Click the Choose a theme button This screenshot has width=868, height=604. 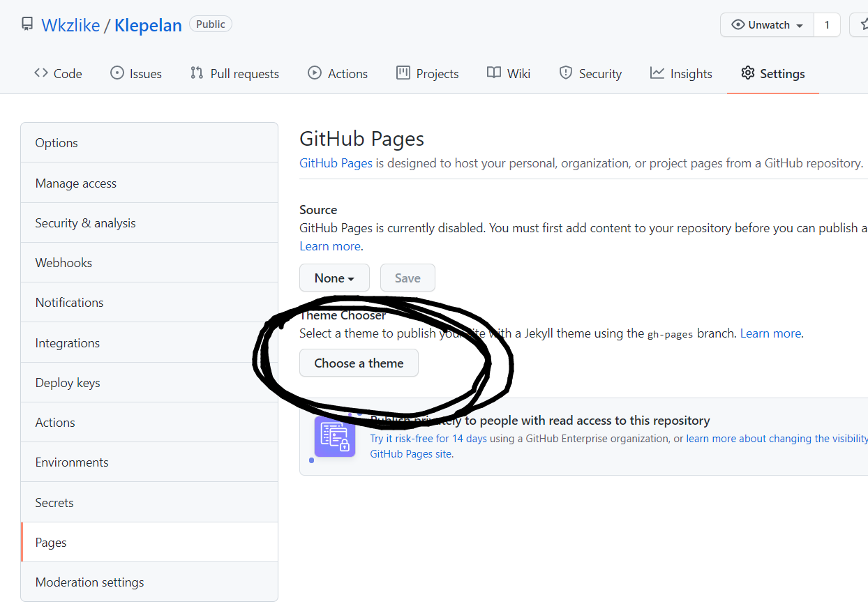359,363
